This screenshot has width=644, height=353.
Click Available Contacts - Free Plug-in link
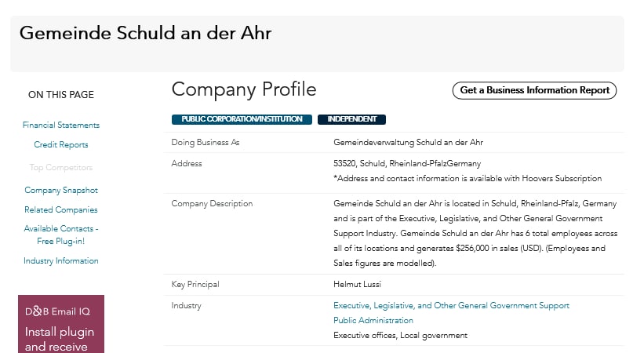(60, 235)
